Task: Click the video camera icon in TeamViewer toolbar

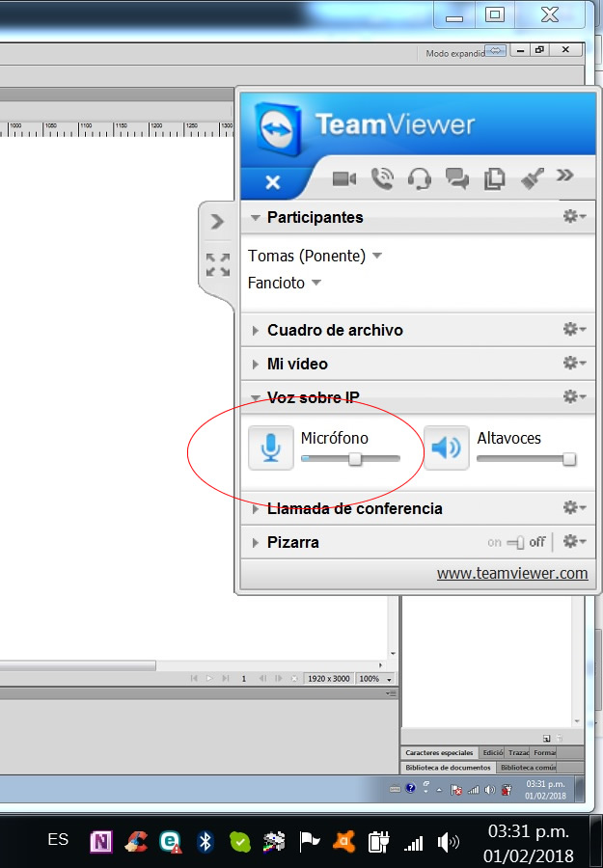Action: tap(344, 178)
